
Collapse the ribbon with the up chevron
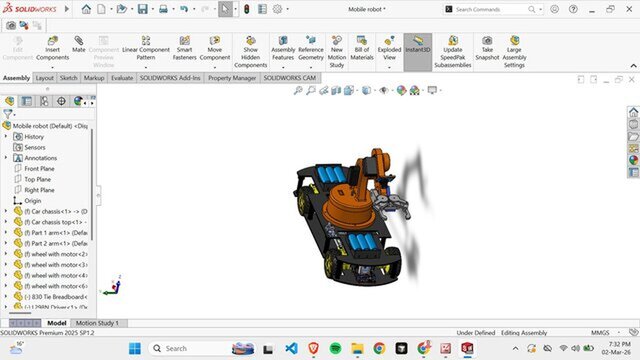633,66
